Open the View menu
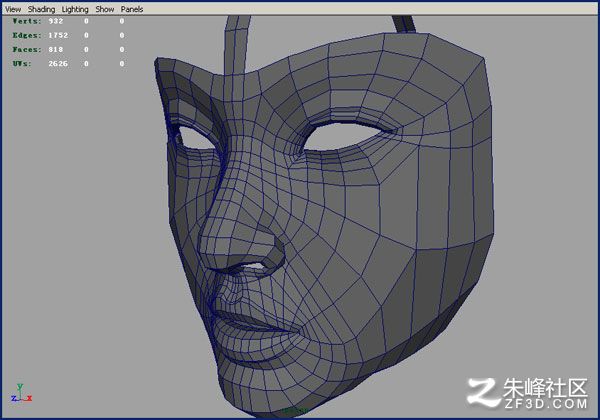The height and width of the screenshot is (420, 600). pyautogui.click(x=13, y=9)
